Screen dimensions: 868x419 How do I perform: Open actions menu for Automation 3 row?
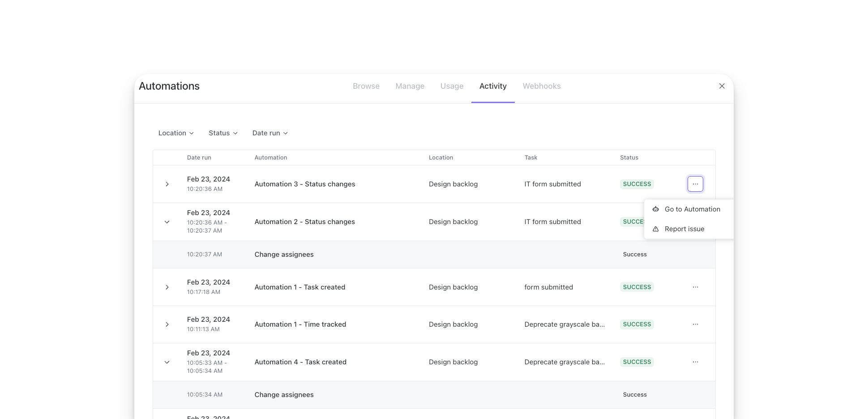[695, 184]
